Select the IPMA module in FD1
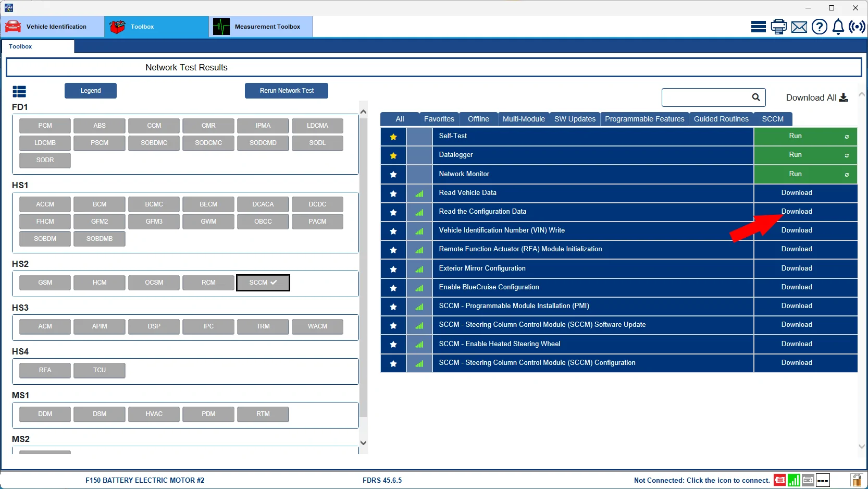The image size is (868, 489). coord(263,126)
